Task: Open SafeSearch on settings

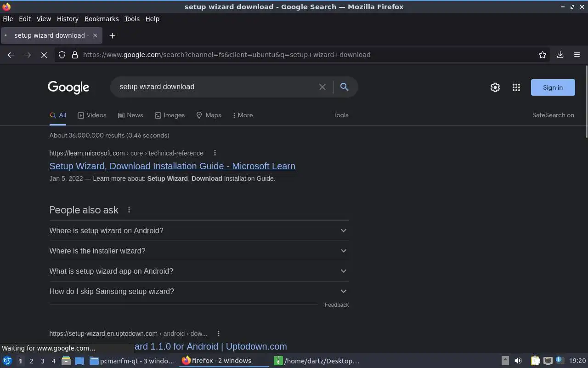Action: 553,115
